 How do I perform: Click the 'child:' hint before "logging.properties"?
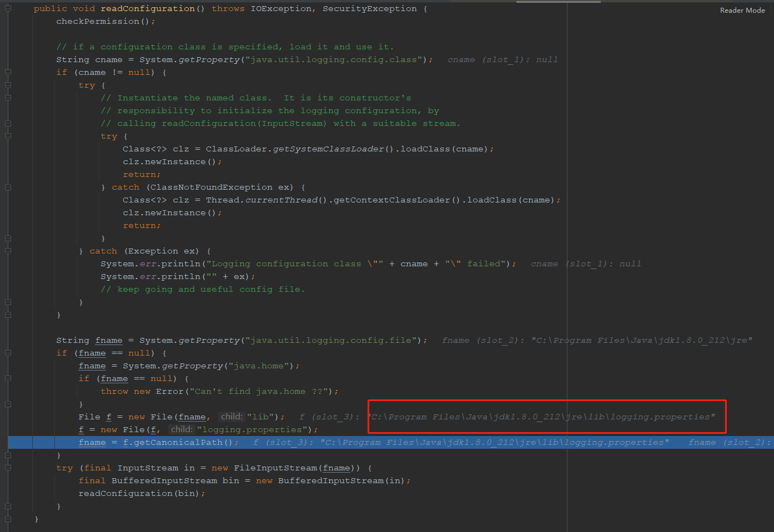tap(182, 429)
